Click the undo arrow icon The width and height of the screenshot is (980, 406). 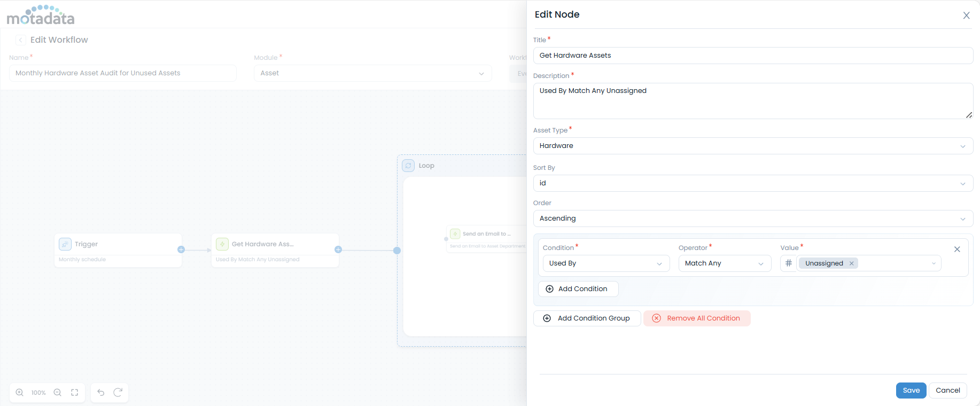point(101,393)
